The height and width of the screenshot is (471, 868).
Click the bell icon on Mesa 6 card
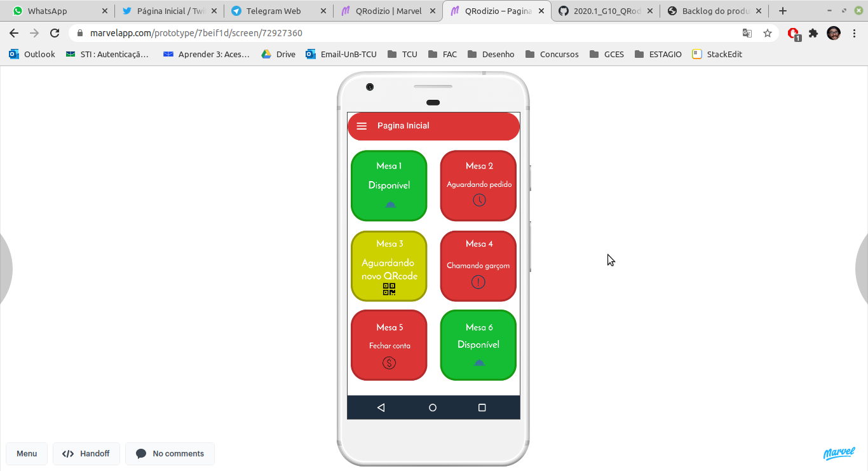(479, 362)
